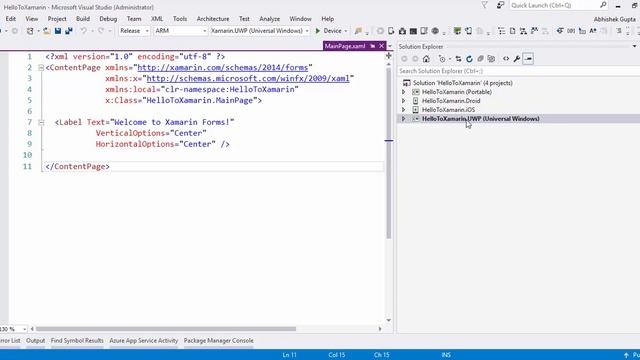Expand HelloToXamarin.UWP (Universal Windows) project
640x360 pixels.
click(403, 119)
